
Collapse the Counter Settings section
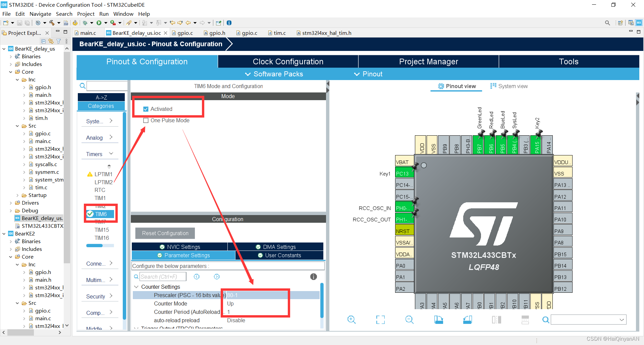pos(136,287)
